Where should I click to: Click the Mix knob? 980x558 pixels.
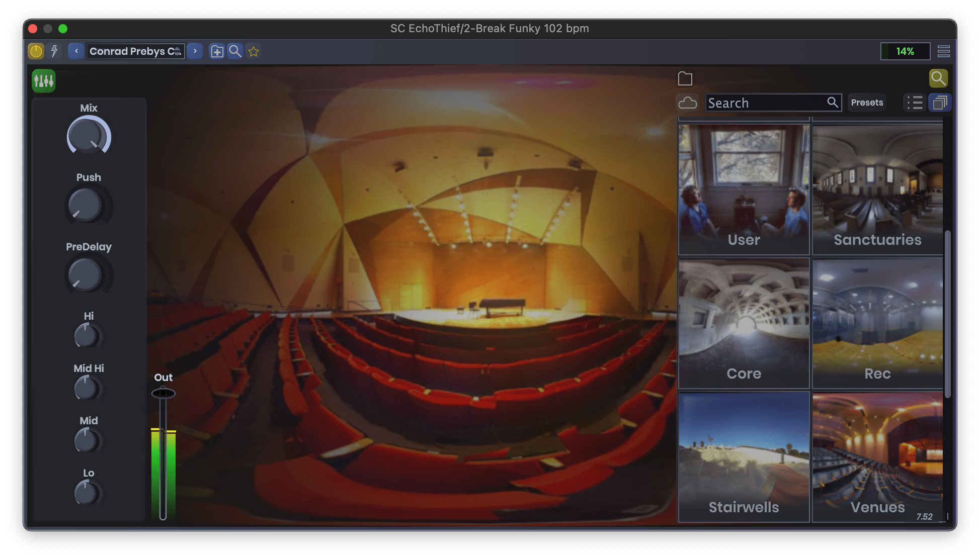click(x=89, y=136)
